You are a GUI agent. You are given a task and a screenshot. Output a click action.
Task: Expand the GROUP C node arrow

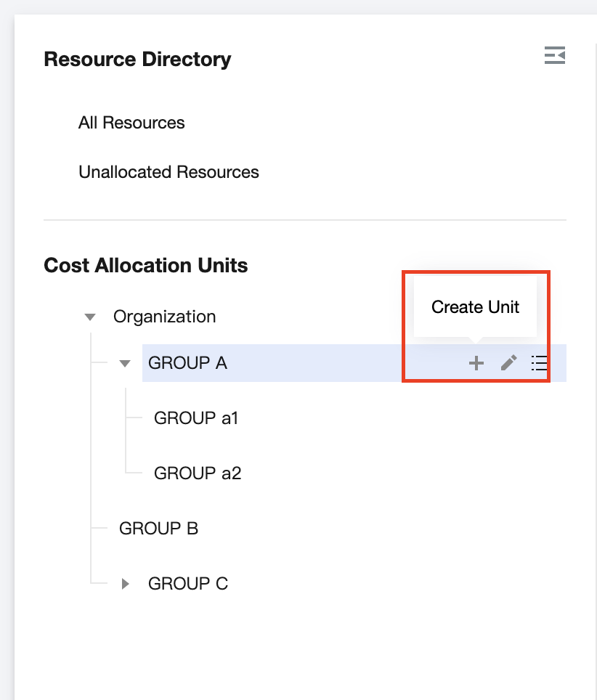tap(125, 584)
